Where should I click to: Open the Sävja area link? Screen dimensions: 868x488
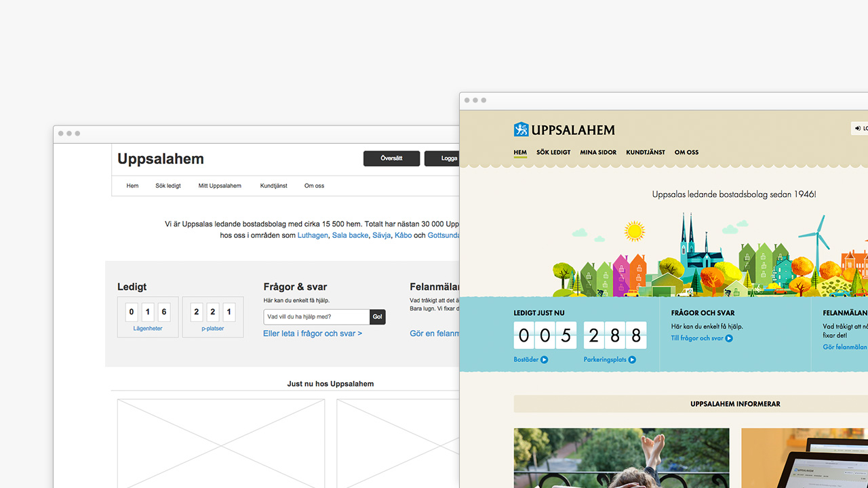click(382, 235)
